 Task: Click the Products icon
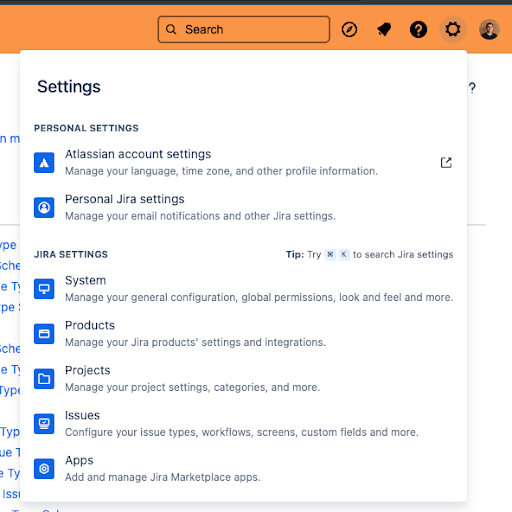click(x=44, y=334)
